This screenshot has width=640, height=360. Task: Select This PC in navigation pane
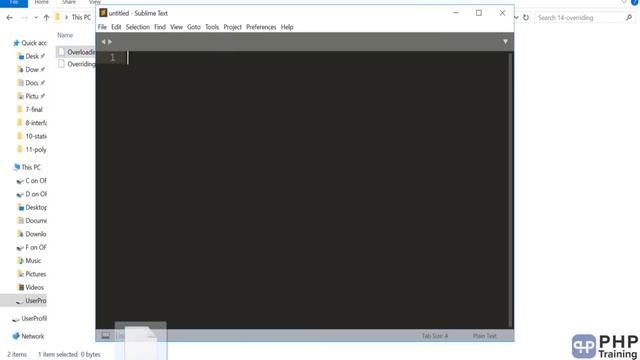coord(27,167)
